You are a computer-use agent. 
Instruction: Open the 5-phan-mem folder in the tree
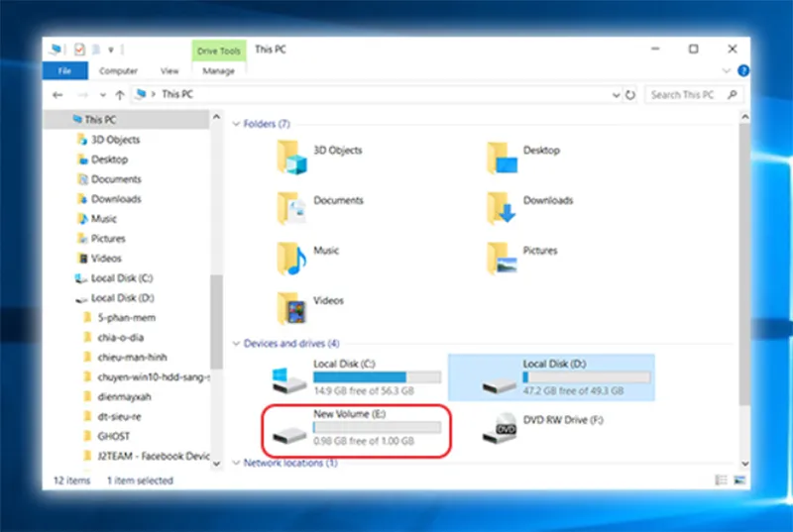tap(127, 318)
